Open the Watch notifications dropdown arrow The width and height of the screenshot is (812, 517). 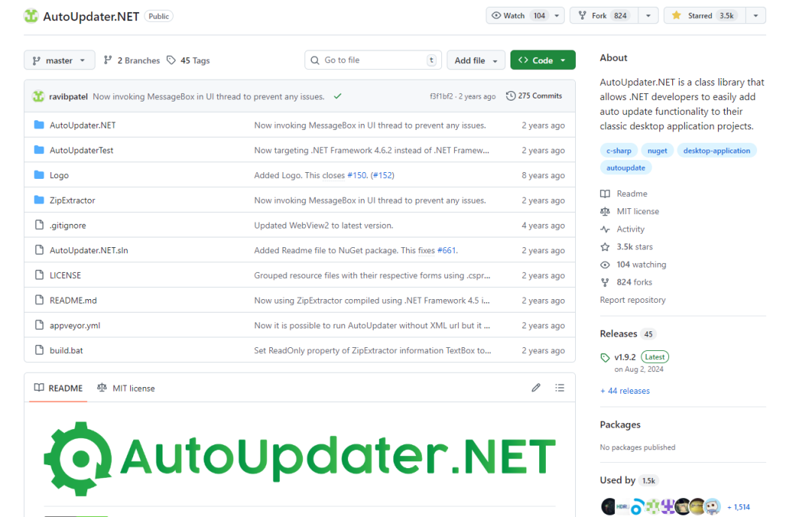[x=557, y=16]
